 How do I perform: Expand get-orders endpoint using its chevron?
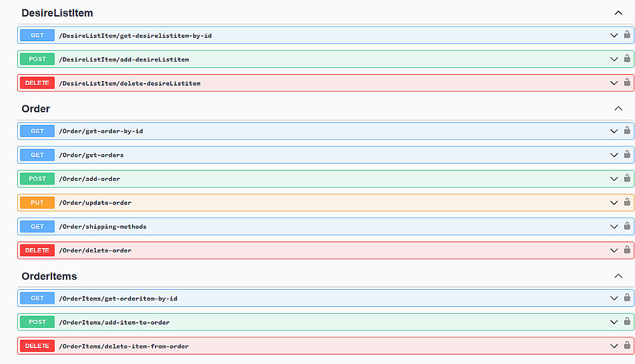[x=613, y=155]
